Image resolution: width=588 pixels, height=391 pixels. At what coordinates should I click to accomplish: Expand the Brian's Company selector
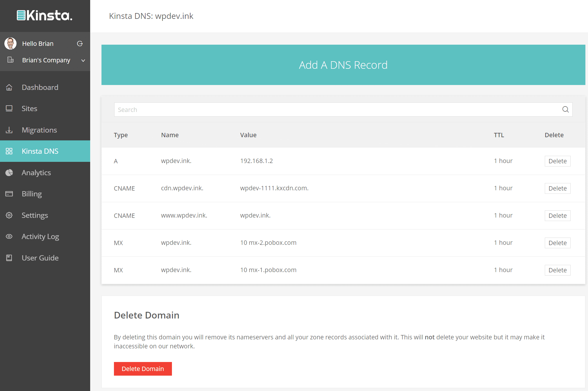click(x=83, y=60)
